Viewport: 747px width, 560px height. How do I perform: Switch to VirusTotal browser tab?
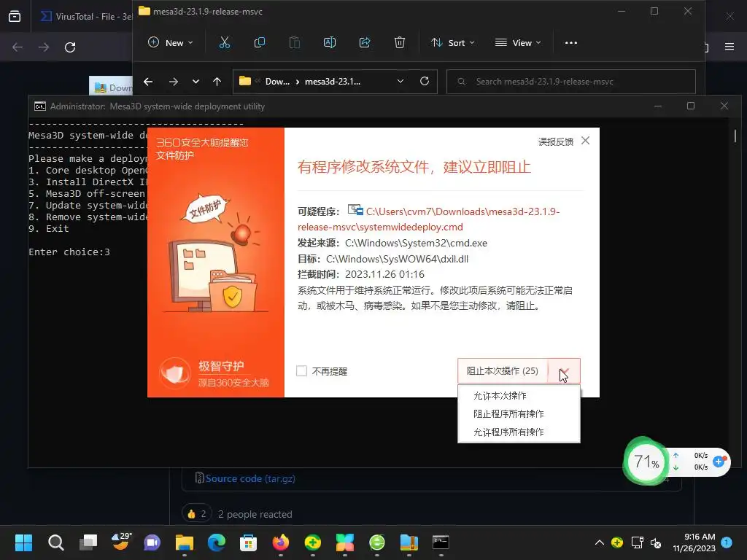tap(86, 16)
